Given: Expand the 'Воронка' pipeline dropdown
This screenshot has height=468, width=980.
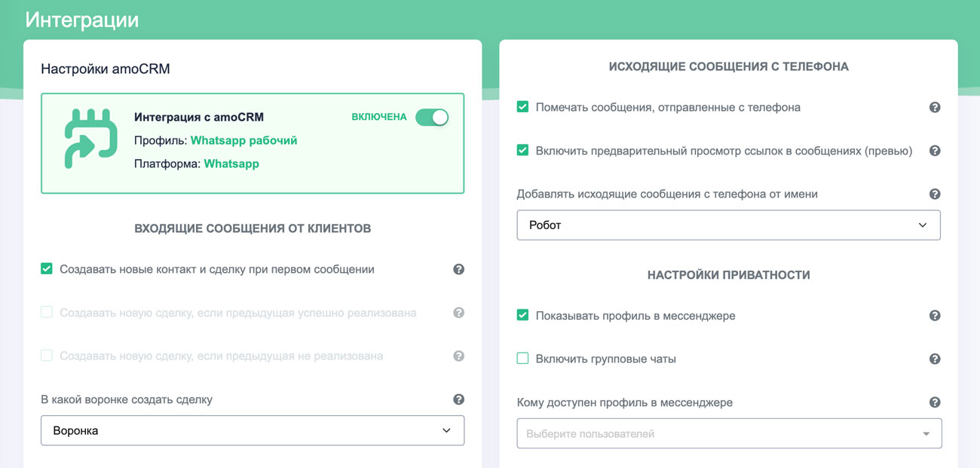Looking at the screenshot, I should [x=252, y=430].
